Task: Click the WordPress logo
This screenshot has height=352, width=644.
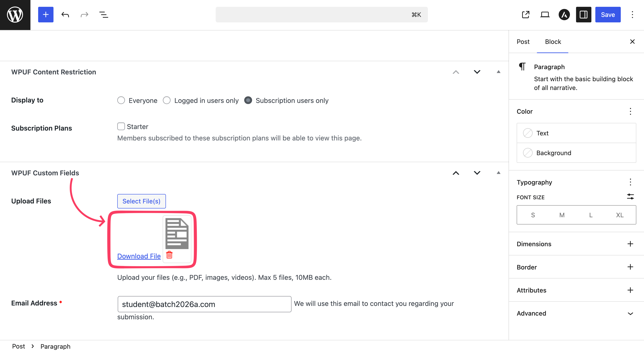Action: click(x=15, y=14)
